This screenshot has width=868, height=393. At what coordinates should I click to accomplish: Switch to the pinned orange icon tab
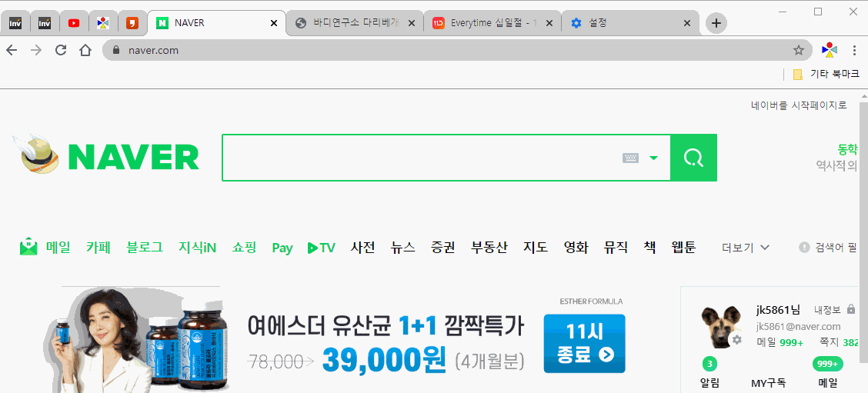[132, 23]
